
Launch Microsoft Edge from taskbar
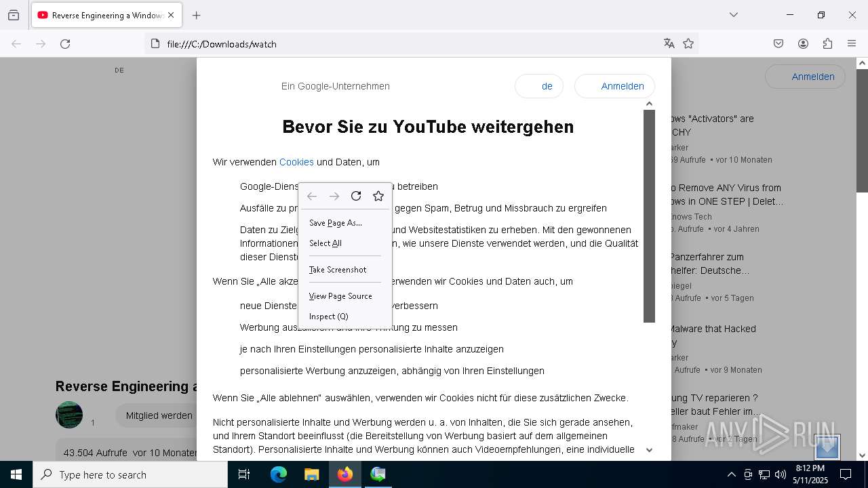[279, 474]
